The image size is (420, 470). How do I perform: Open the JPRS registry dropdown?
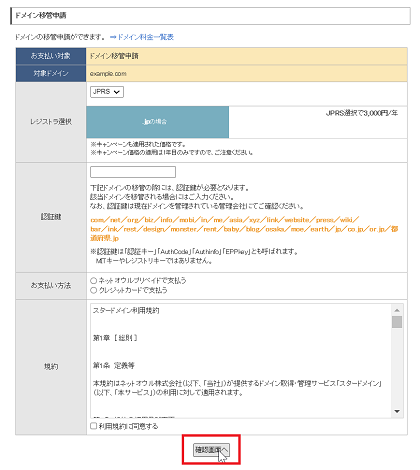coord(107,92)
